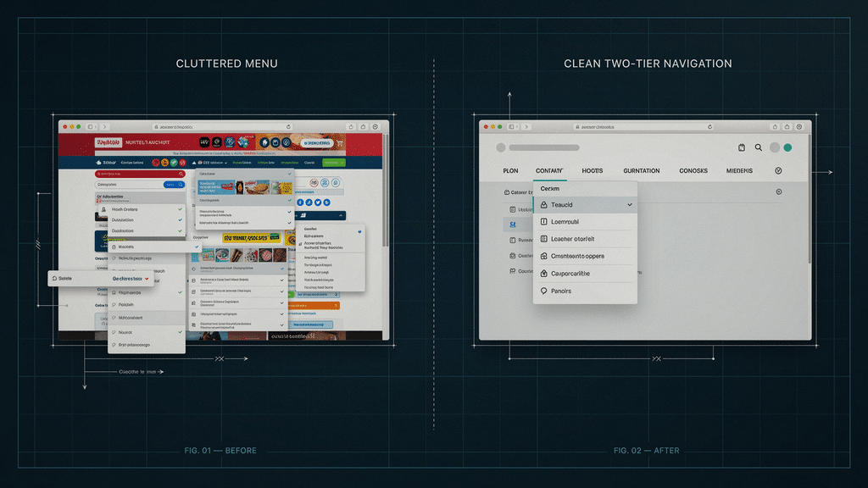Screen dimensions: 868x488
Task: Switch to the CONOSKS tab
Action: 693,171
